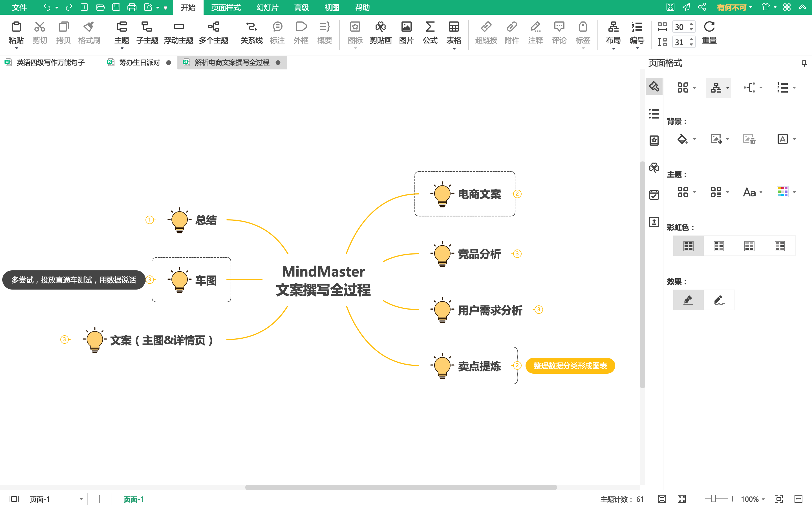Open the folder icon in title bar
The width and height of the screenshot is (812, 508).
click(x=100, y=7)
